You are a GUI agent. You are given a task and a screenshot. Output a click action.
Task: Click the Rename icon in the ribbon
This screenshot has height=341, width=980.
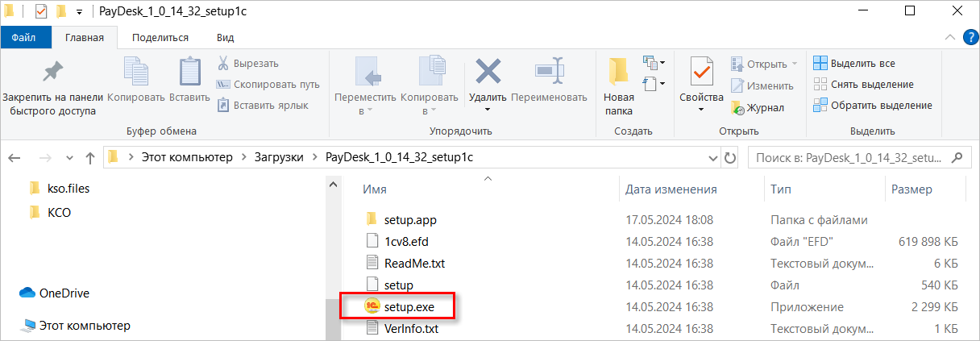[548, 73]
